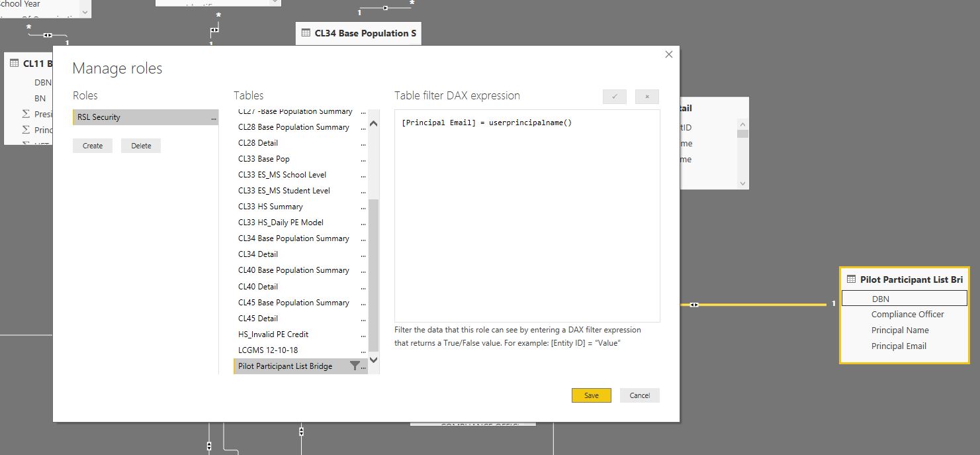The height and width of the screenshot is (455, 980).
Task: Click Principal Name field in Pilot Participant card
Action: tap(900, 330)
